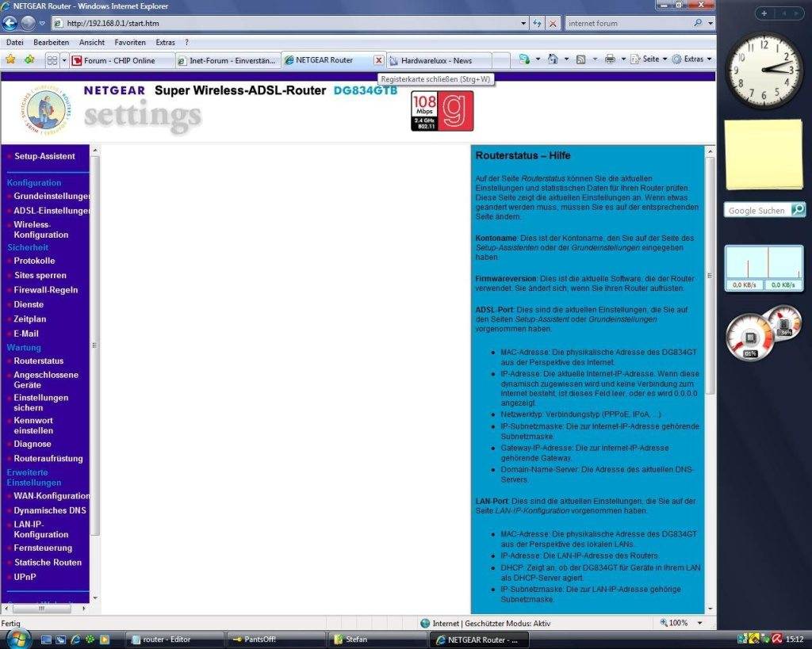Image resolution: width=812 pixels, height=649 pixels.
Task: Open the Home button dropdown arrow
Action: pos(566,59)
